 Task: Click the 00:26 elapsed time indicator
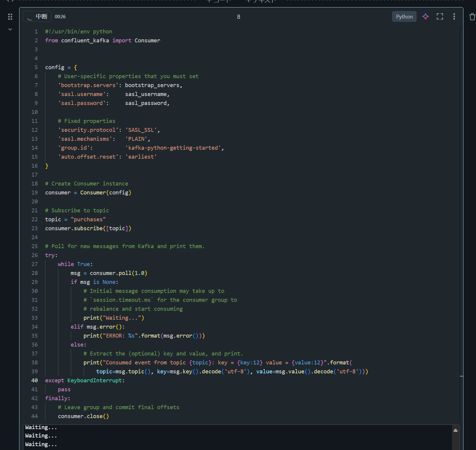(x=60, y=17)
